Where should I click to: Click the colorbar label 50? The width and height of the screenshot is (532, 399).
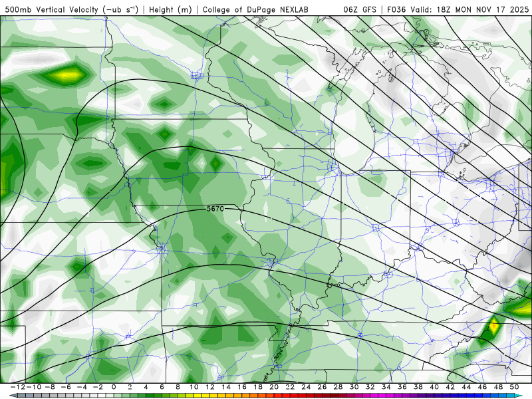tap(514, 387)
